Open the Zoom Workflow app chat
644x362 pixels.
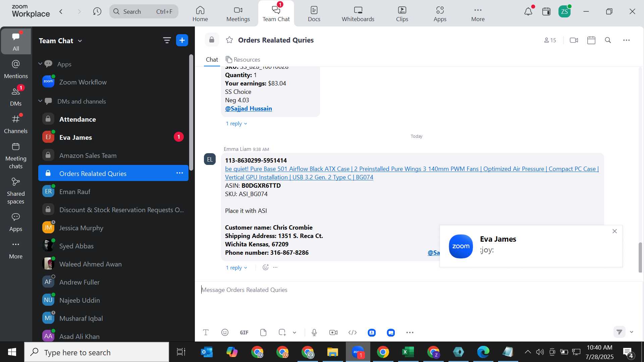coord(113,82)
